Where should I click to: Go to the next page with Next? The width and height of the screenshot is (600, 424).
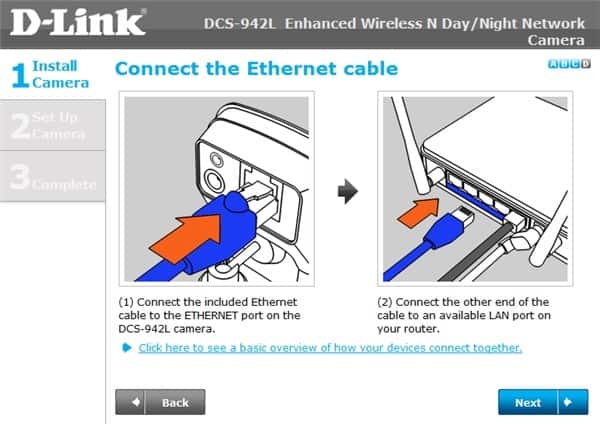[543, 402]
